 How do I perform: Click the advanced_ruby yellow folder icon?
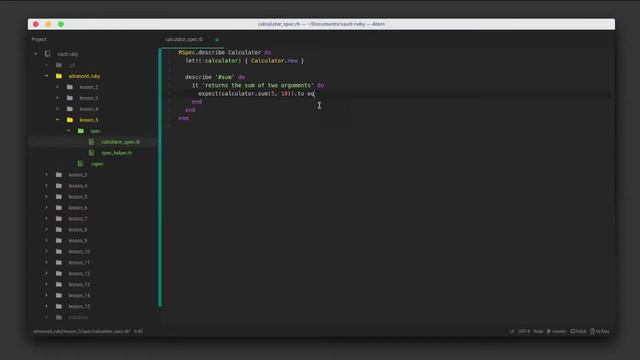click(59, 76)
